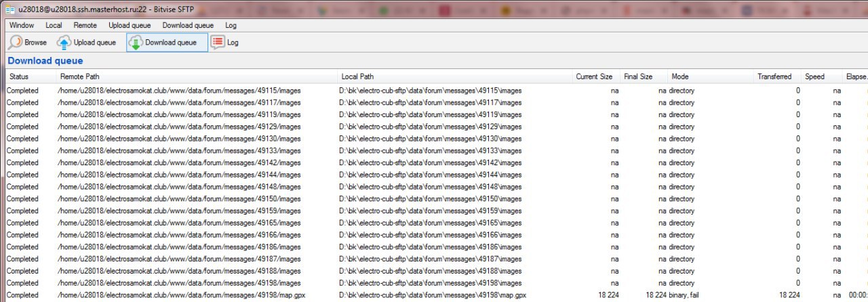The height and width of the screenshot is (302, 868).
Task: Click the Browse magnifier icon
Action: pyautogui.click(x=15, y=42)
